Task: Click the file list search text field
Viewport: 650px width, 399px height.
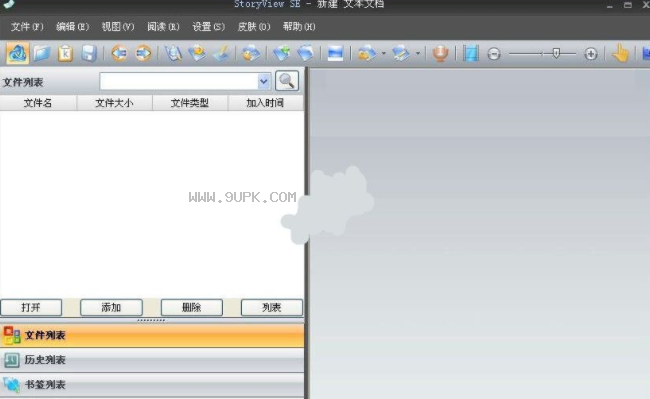Action: [179, 81]
